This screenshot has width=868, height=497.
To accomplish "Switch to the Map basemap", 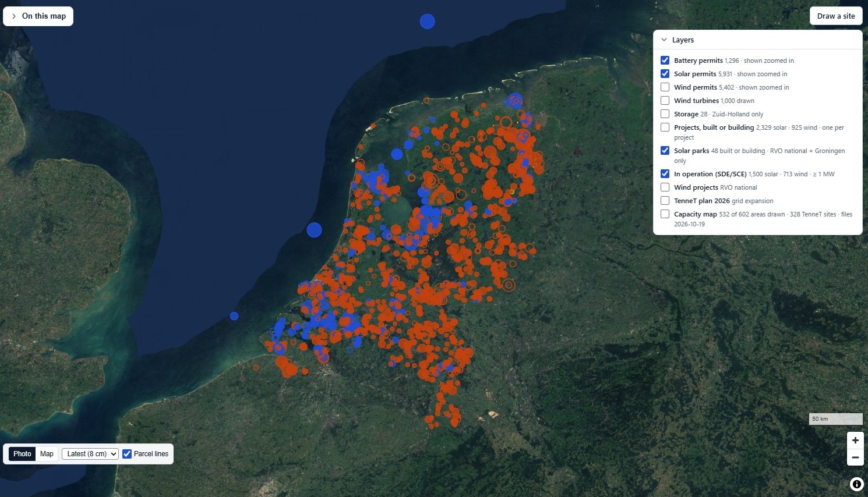I will point(47,454).
